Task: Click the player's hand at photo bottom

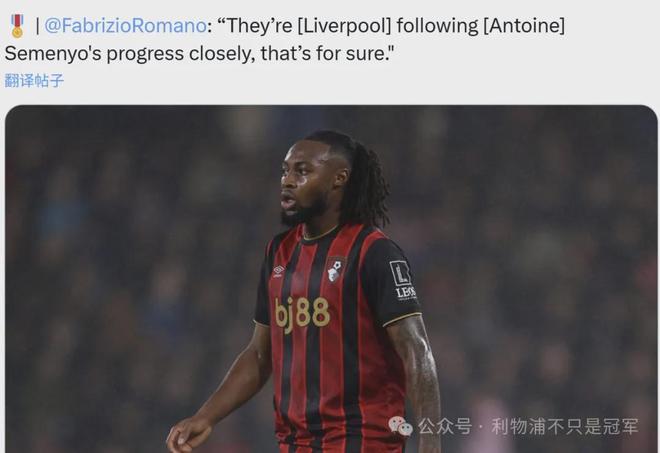Action: point(189,434)
